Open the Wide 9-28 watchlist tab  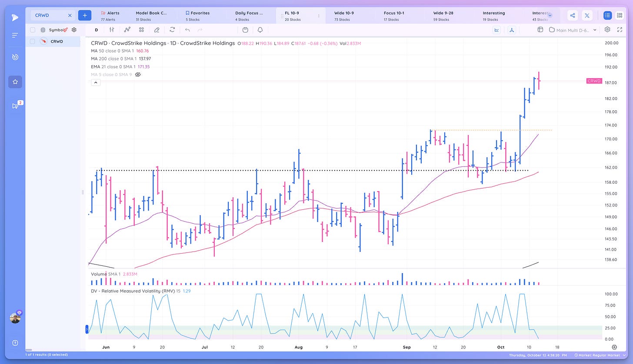(x=443, y=16)
